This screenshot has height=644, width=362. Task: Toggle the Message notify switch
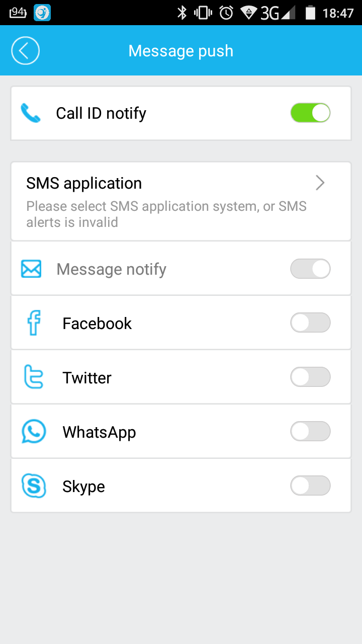pos(310,269)
